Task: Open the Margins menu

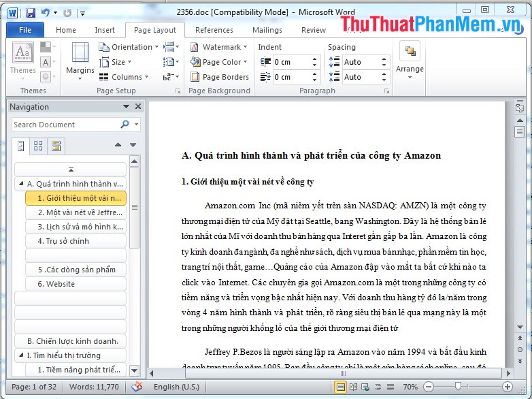Action: click(80, 61)
